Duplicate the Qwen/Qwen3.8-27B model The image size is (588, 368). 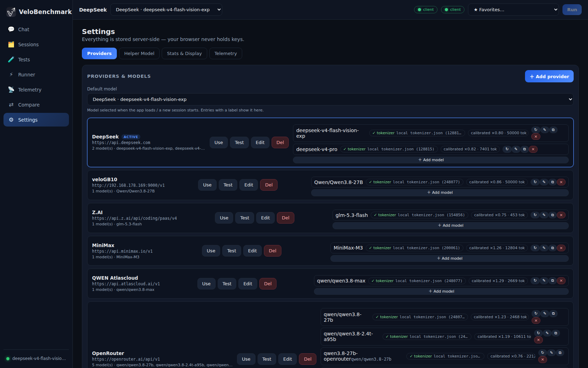tap(553, 182)
